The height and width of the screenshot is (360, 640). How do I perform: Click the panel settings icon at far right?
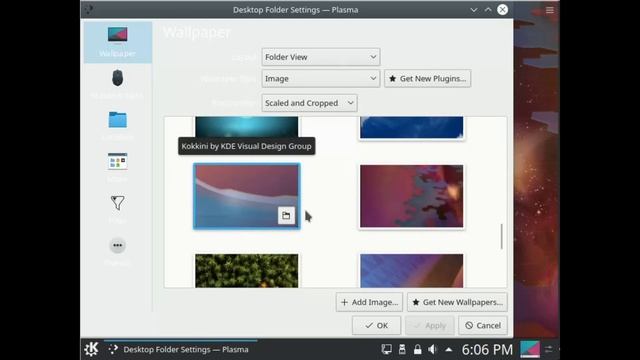549,349
